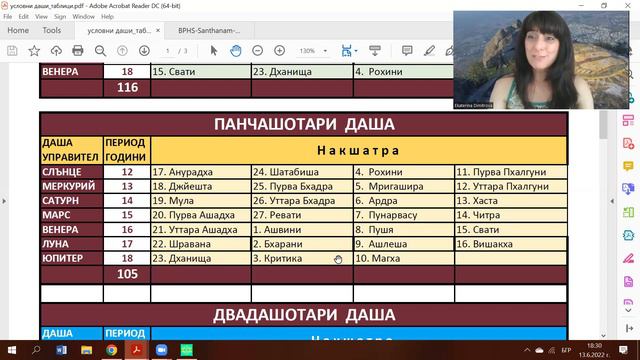
Task: Open taskbar search
Action: [36, 350]
